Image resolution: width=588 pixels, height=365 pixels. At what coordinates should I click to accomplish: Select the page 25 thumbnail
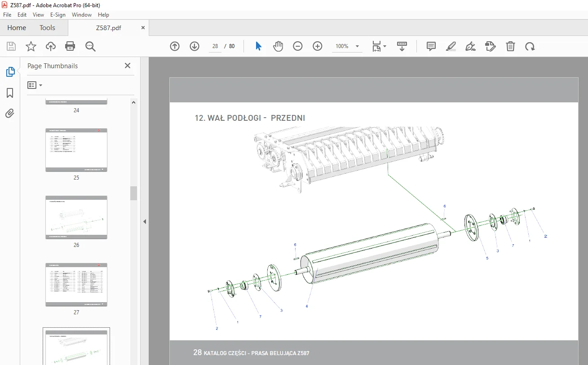pos(76,150)
